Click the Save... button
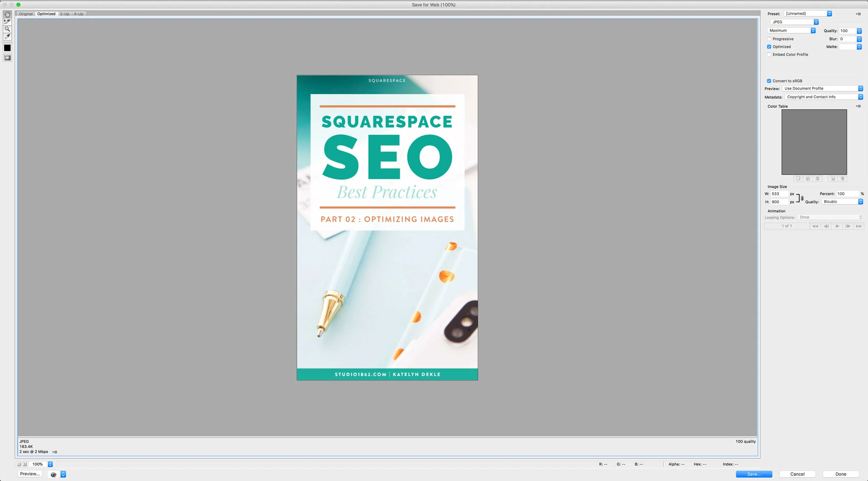 coord(754,474)
